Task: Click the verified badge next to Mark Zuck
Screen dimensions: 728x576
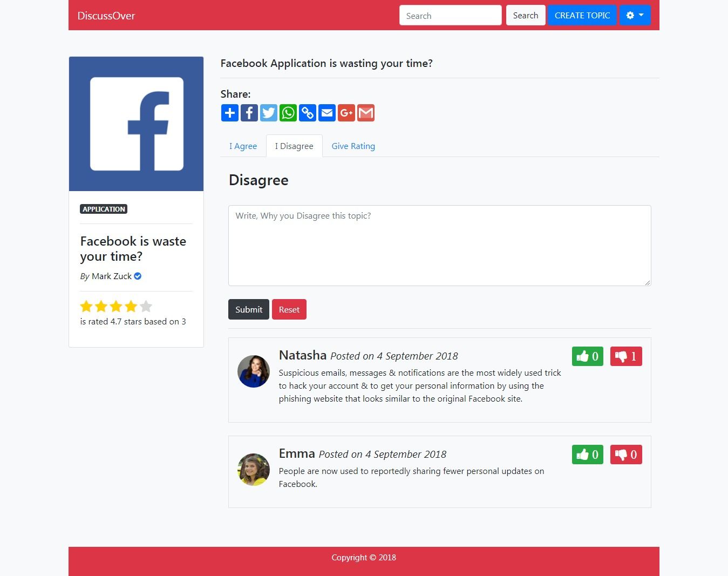Action: [138, 276]
